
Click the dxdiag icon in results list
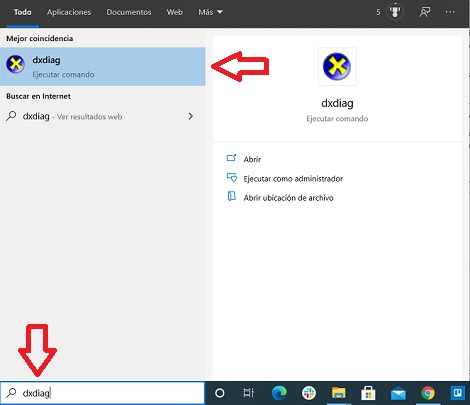tap(15, 65)
